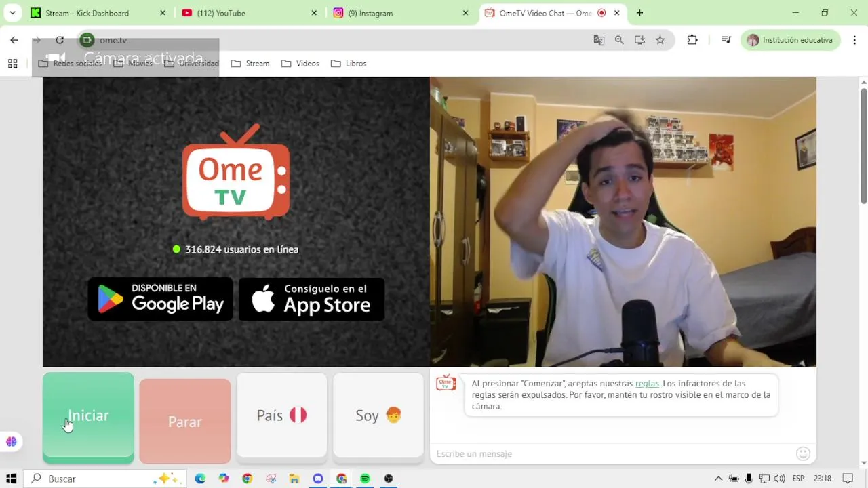Open the Stream bookmarks folder
868x488 pixels.
click(250, 64)
